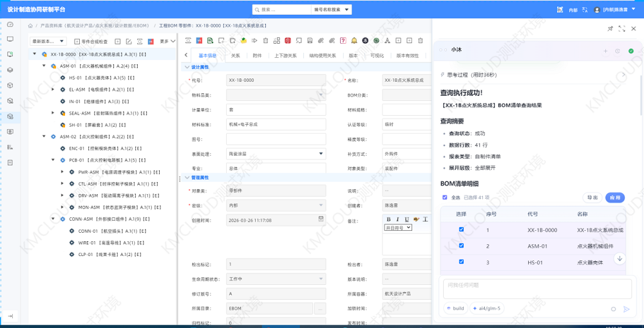644x328 pixels.
Task: Click the green document icon in detail toolbar
Action: (x=210, y=40)
